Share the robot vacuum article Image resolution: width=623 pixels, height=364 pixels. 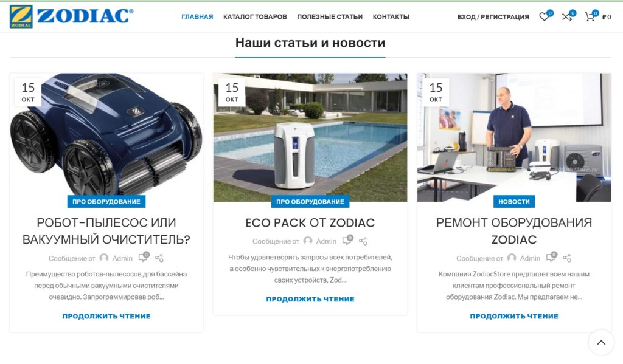[x=159, y=258]
